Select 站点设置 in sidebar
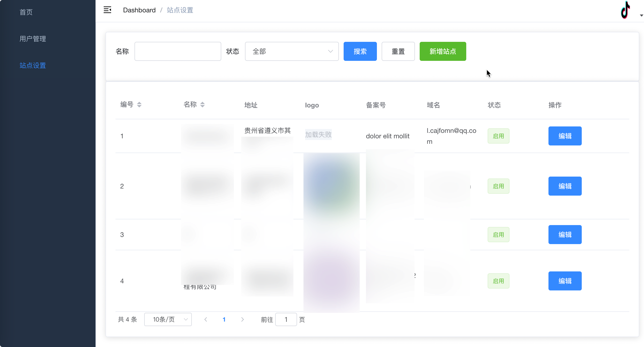The image size is (644, 347). 33,66
